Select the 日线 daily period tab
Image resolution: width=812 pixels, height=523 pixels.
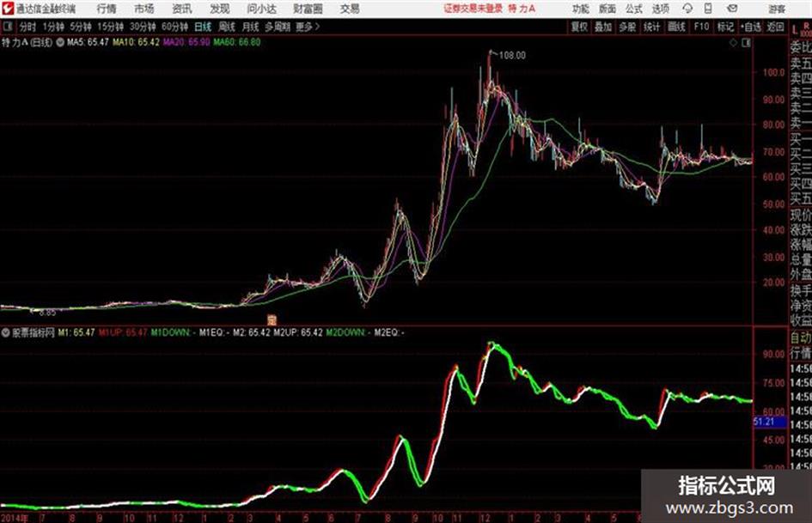click(x=203, y=27)
